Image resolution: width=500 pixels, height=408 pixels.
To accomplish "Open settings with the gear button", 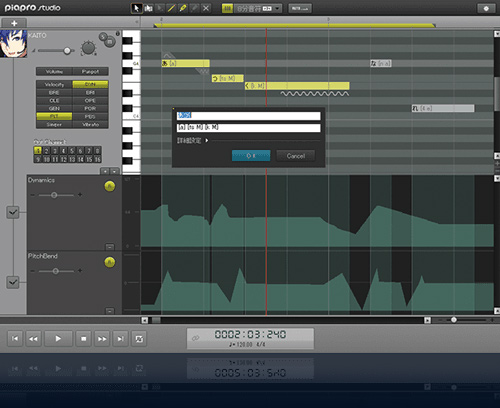I will [x=486, y=8].
